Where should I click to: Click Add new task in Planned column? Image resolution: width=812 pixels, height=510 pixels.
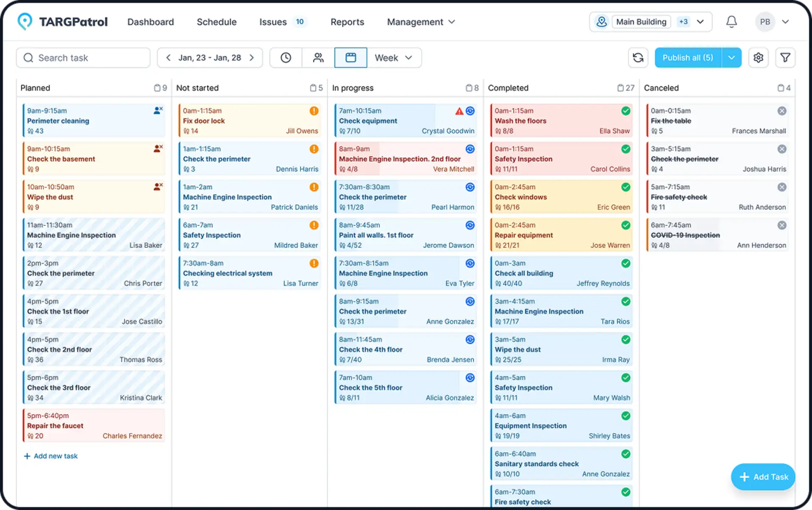click(x=51, y=456)
